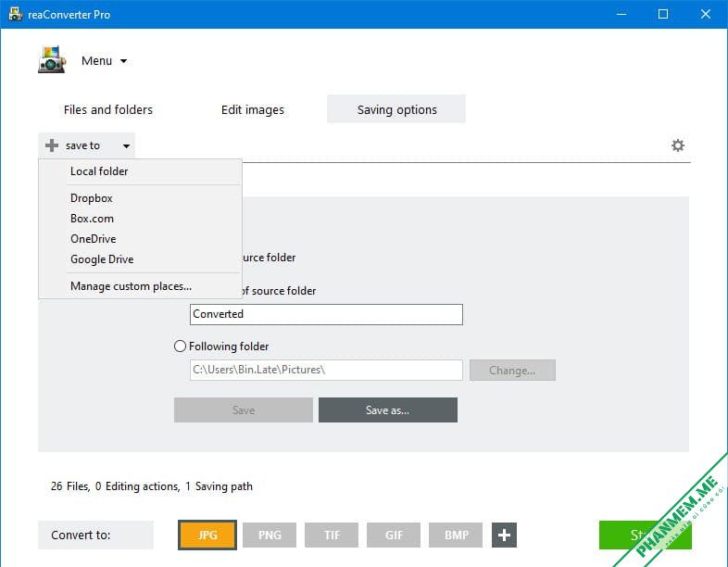
Task: Minimize the reaConverter Pro window
Action: (x=621, y=14)
